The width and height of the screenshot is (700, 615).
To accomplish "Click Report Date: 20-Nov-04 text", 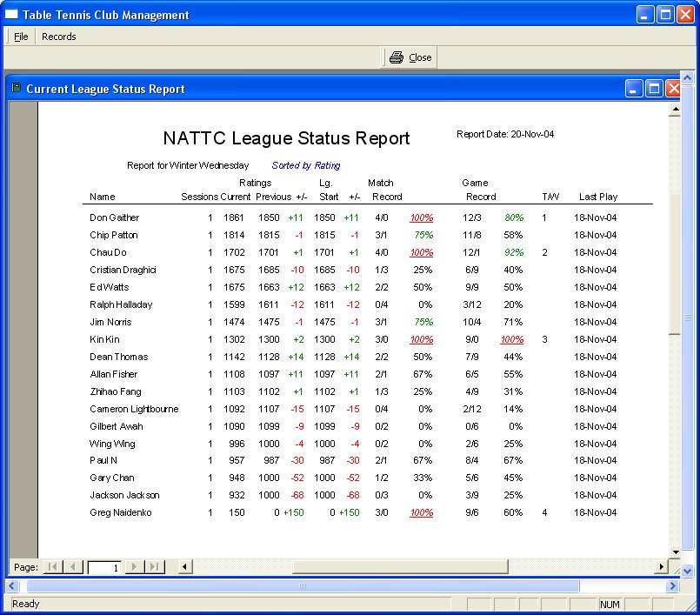I will pyautogui.click(x=505, y=134).
